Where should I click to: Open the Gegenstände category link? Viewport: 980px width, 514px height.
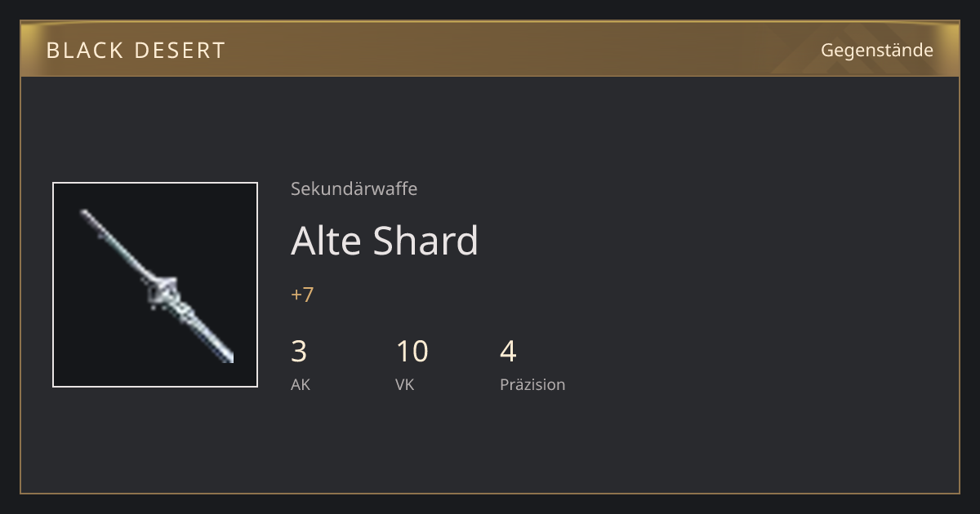(x=877, y=51)
